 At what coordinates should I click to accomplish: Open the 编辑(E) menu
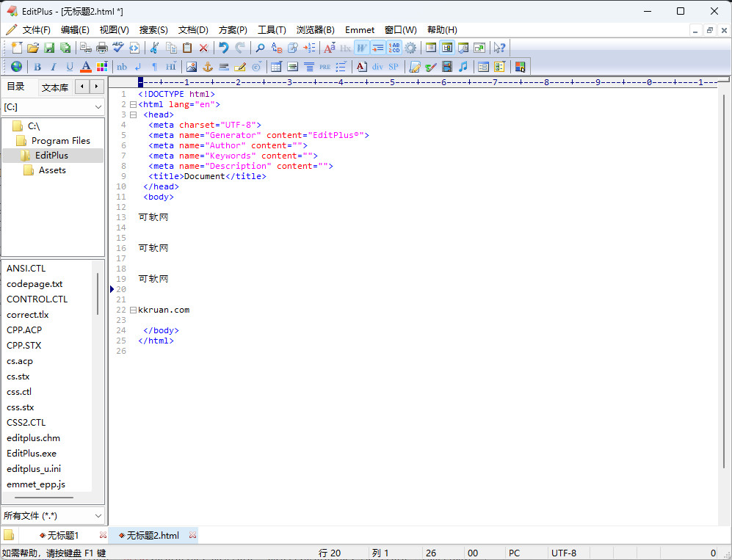[x=75, y=30]
